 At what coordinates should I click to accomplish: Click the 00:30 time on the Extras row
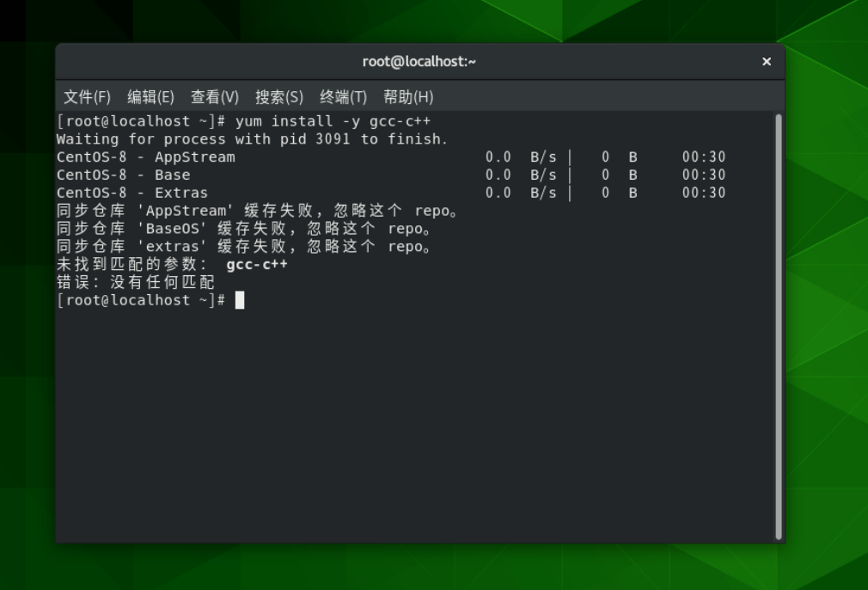pos(704,193)
